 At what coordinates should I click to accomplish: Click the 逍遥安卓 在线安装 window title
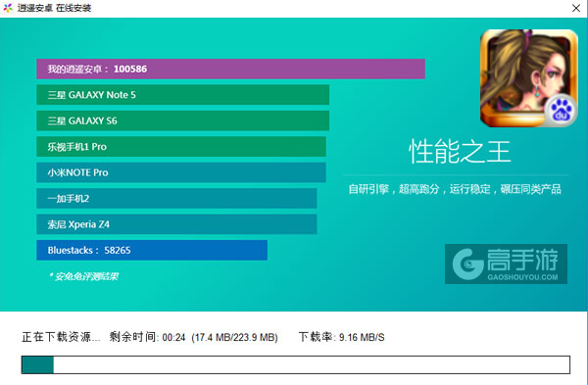click(54, 8)
